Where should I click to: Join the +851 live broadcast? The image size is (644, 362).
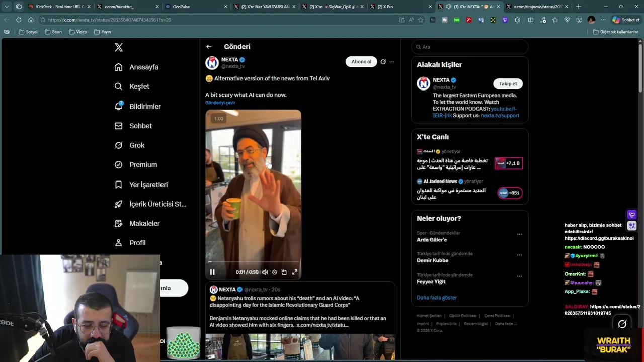[510, 193]
